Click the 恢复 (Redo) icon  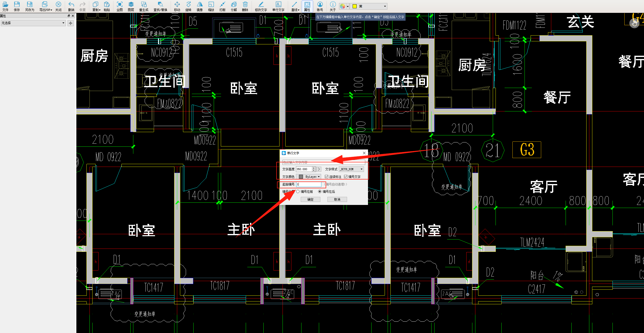(82, 6)
